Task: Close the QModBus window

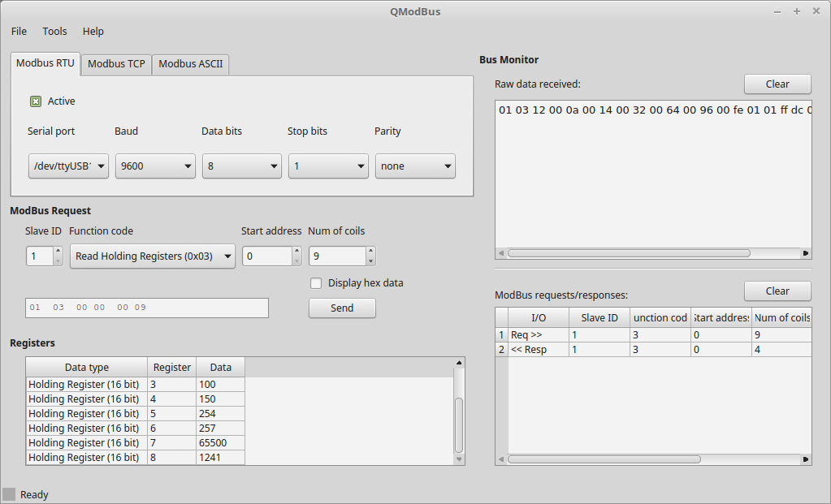Action: [x=816, y=11]
